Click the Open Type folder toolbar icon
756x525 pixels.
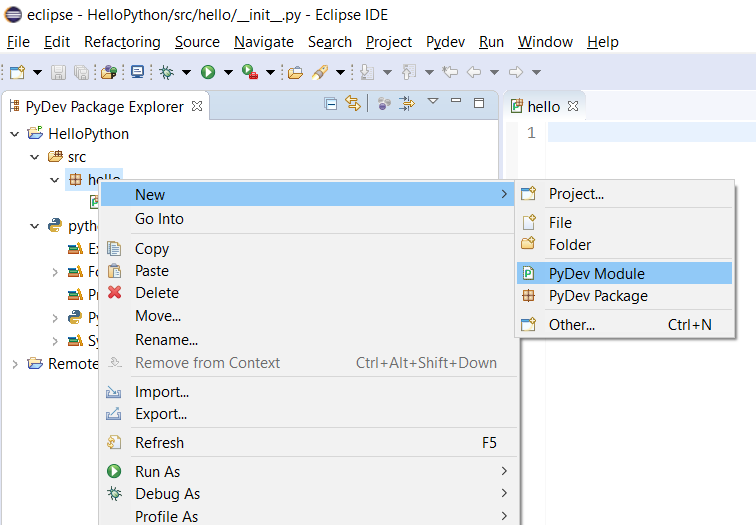point(295,72)
